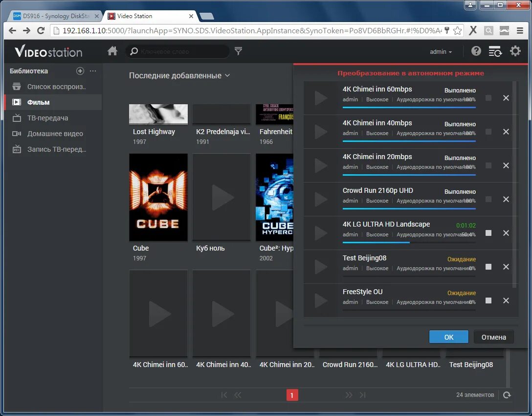Select page 1 pagination button

coord(292,395)
